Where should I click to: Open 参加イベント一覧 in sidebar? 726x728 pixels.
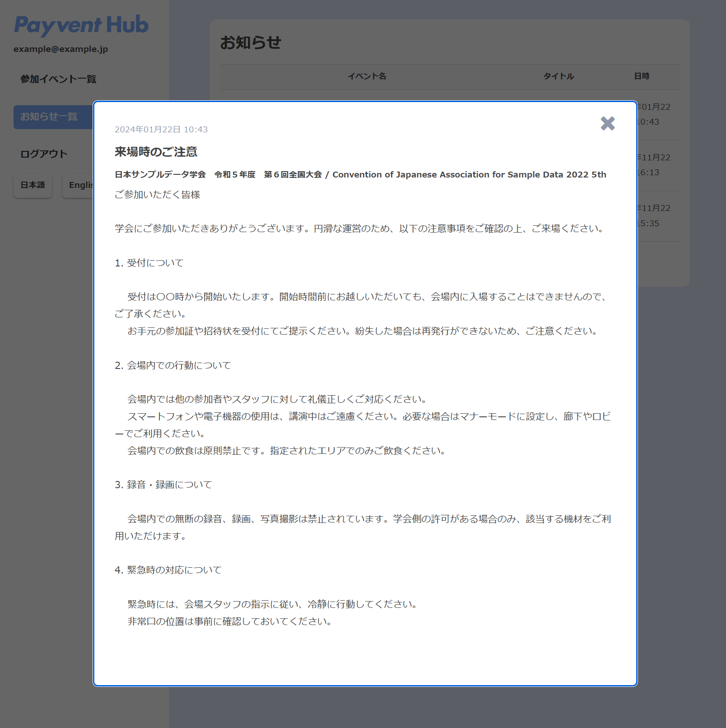pyautogui.click(x=58, y=79)
